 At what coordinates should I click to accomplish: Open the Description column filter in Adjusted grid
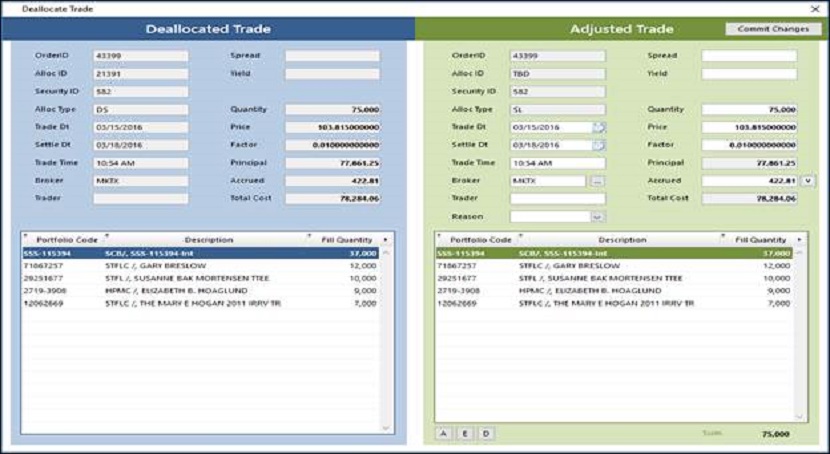(x=521, y=236)
